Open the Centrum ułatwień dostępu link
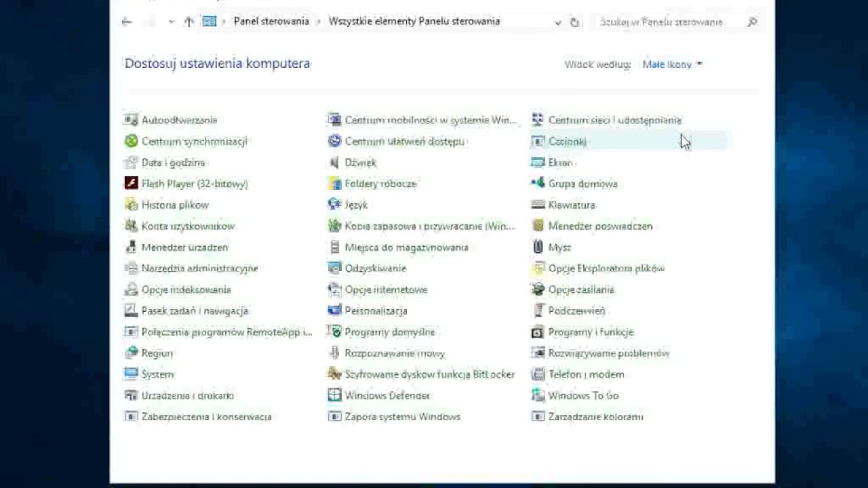Screen dimensions: 868x488 [x=405, y=141]
